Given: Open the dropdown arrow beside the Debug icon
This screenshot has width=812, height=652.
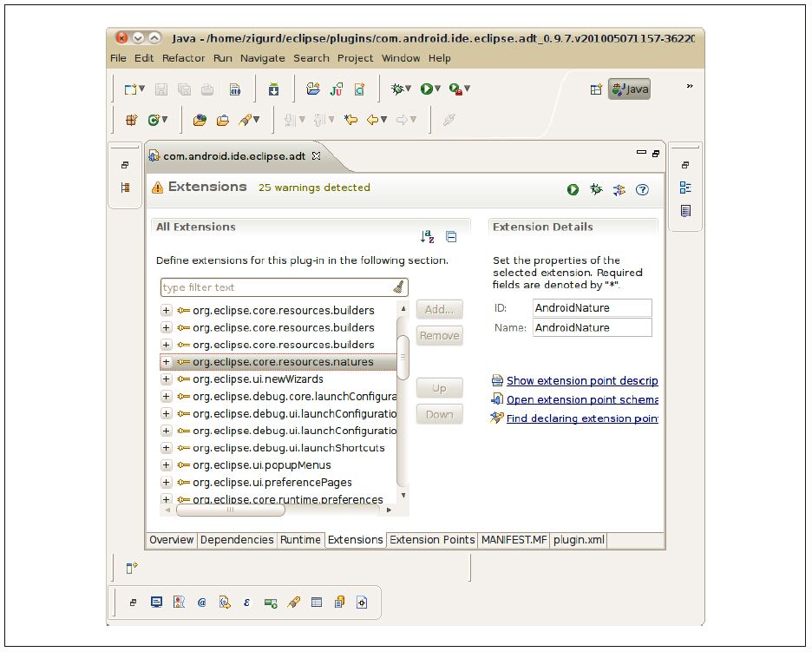Looking at the screenshot, I should pyautogui.click(x=408, y=89).
